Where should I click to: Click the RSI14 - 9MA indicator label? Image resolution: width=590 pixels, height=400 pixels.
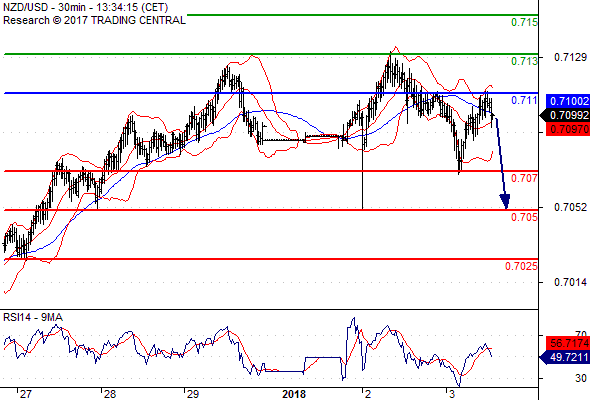33,317
